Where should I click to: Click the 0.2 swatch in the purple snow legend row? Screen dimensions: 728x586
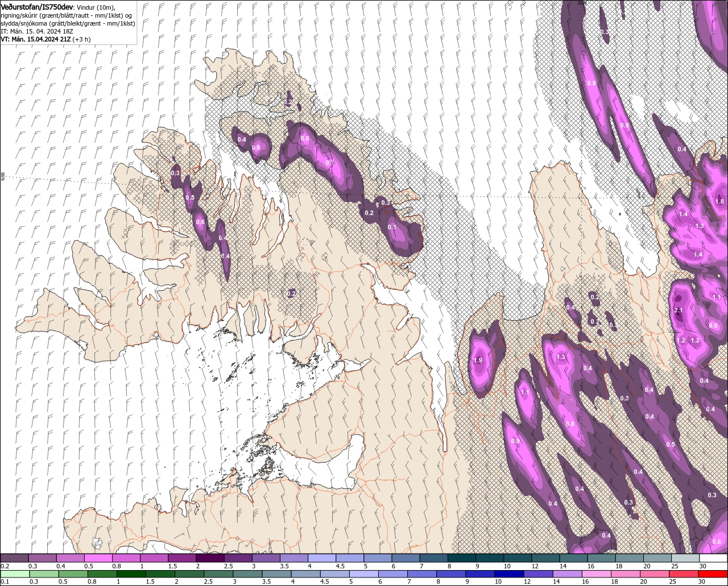click(14, 558)
